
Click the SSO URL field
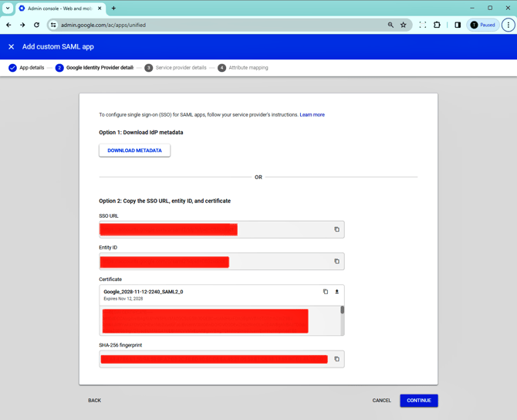(x=221, y=229)
